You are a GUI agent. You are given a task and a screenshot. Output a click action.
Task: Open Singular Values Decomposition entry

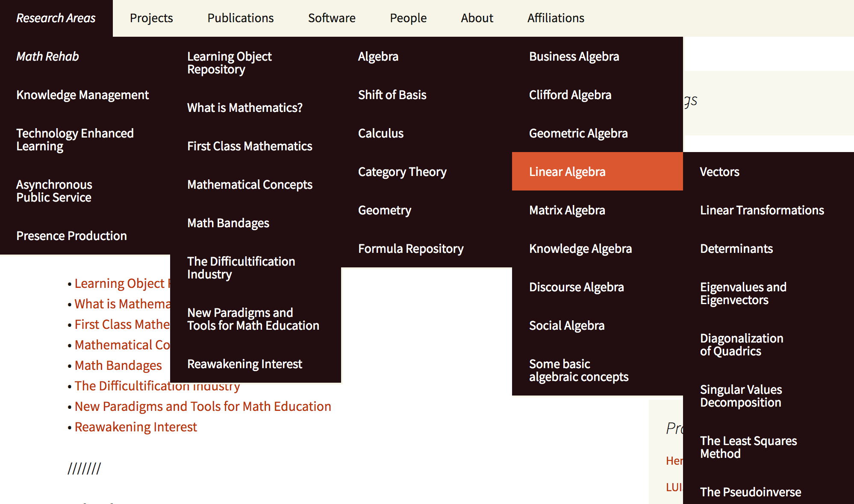(x=741, y=396)
